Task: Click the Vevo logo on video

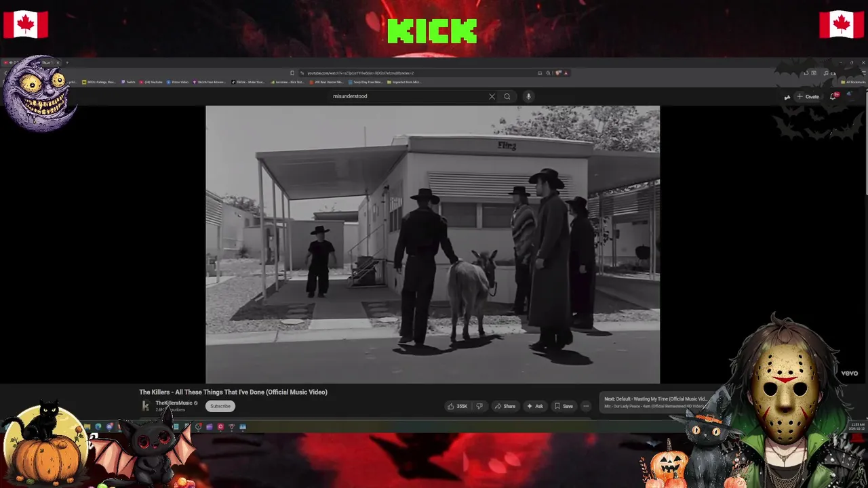Action: pos(850,373)
